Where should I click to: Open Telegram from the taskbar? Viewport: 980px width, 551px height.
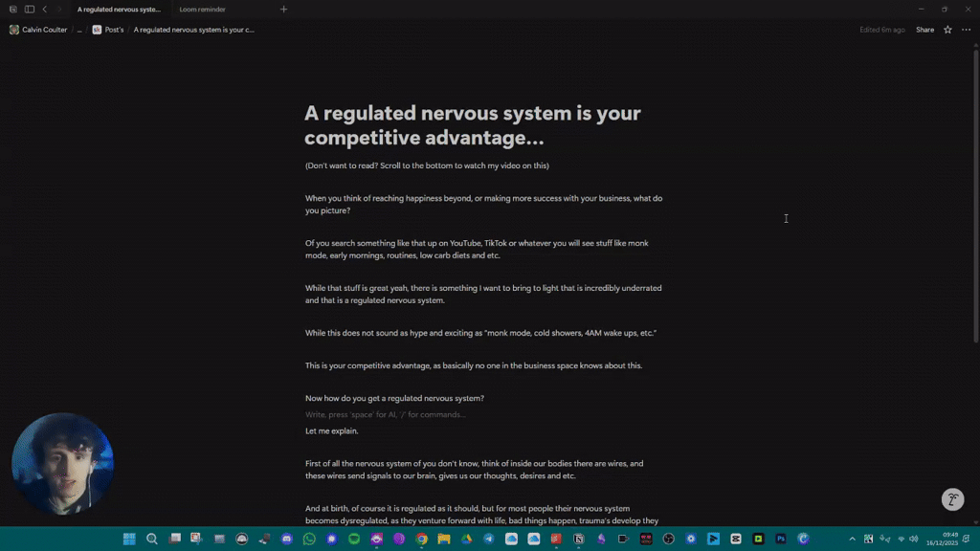[x=487, y=539]
